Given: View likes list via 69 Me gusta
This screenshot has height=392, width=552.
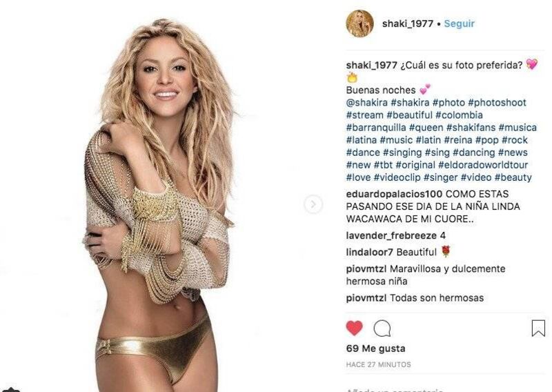Looking at the screenshot, I should [375, 349].
